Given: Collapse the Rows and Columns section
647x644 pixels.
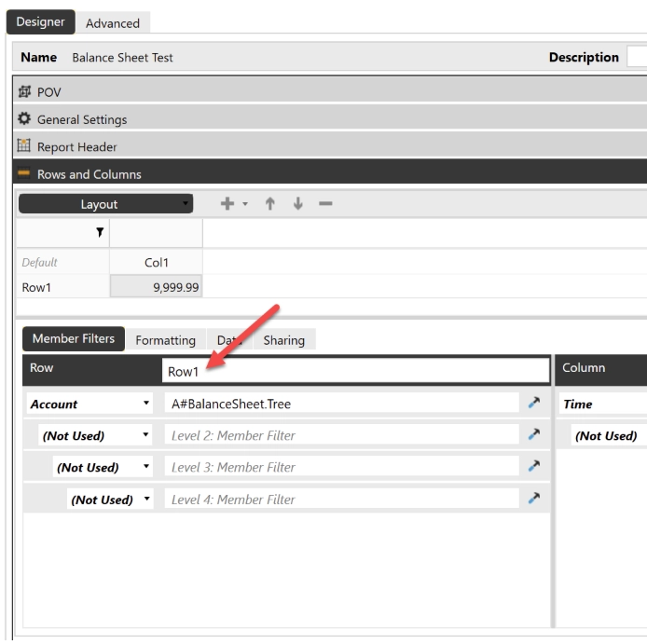Looking at the screenshot, I should coord(89,174).
